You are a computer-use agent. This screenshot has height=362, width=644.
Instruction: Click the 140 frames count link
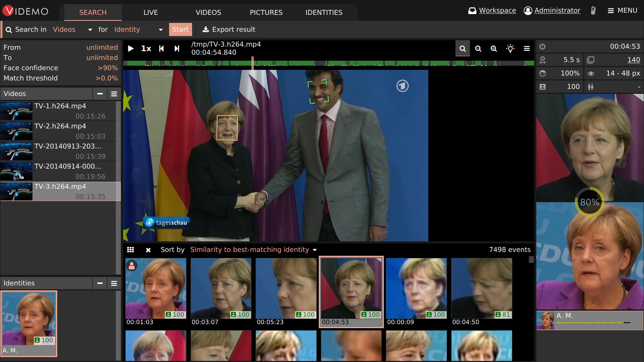633,60
